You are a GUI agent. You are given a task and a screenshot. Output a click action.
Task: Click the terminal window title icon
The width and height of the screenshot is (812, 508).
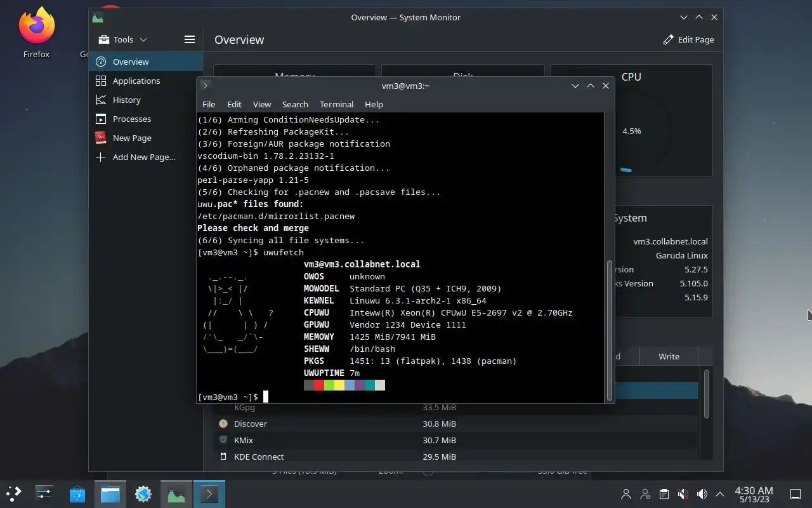205,86
